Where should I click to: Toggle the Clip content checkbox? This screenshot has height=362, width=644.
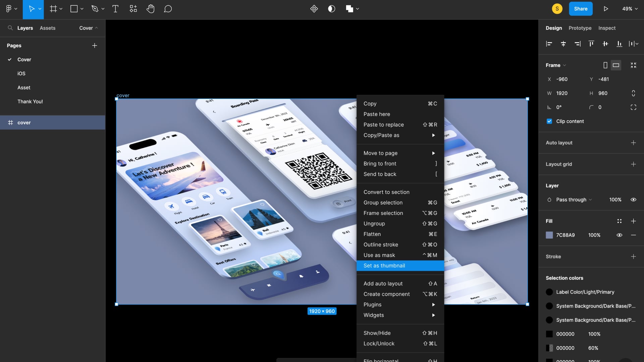tap(549, 121)
